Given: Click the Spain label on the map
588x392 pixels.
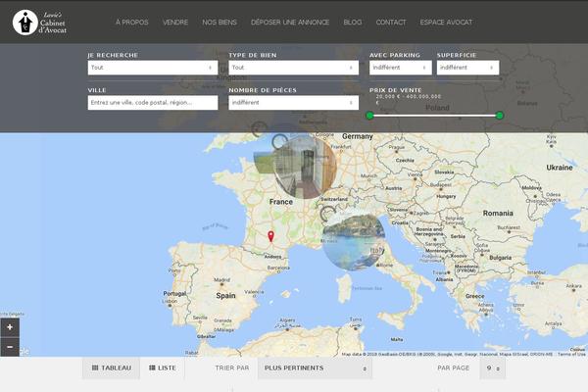Looking at the screenshot, I should pos(225,296).
